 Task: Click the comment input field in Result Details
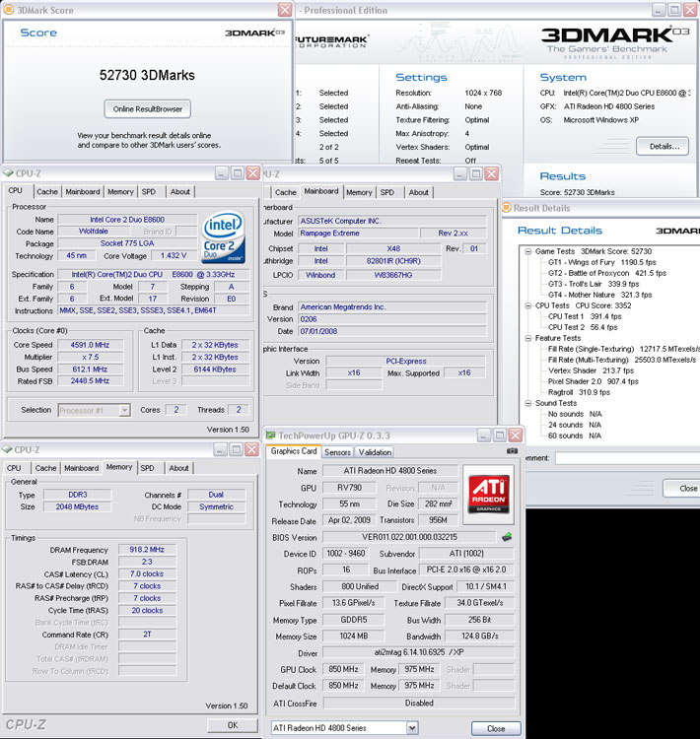[627, 458]
